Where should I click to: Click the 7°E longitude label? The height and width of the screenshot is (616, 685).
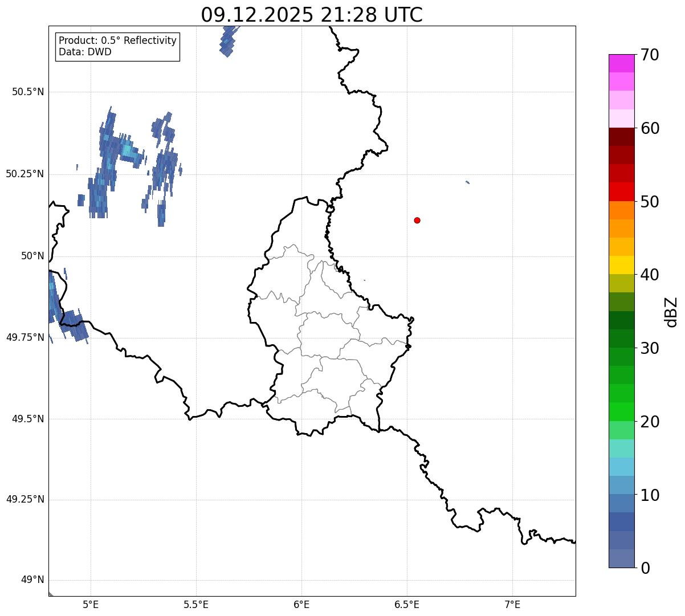coord(512,604)
